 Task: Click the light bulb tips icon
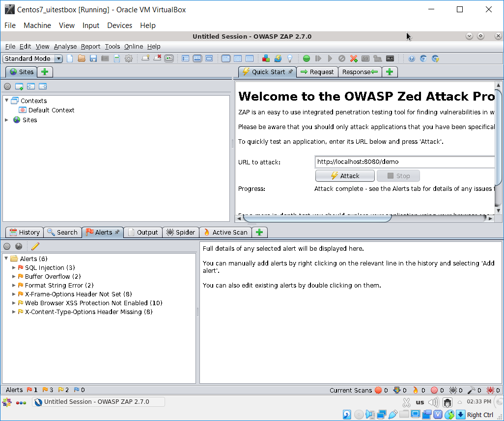coord(290,58)
